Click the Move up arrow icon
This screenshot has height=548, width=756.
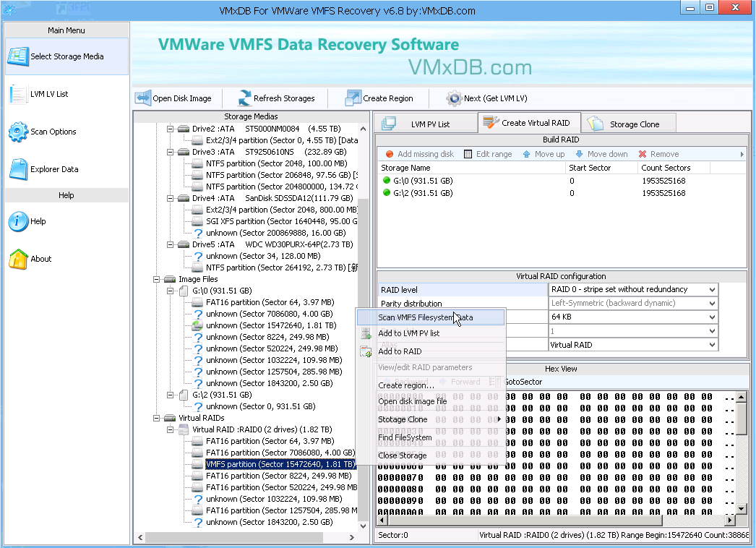pyautogui.click(x=526, y=154)
